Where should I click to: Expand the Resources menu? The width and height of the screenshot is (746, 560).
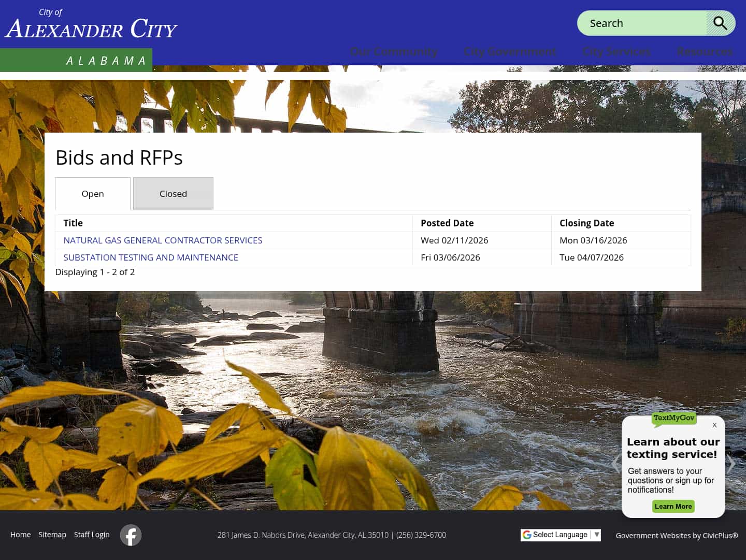click(x=704, y=52)
